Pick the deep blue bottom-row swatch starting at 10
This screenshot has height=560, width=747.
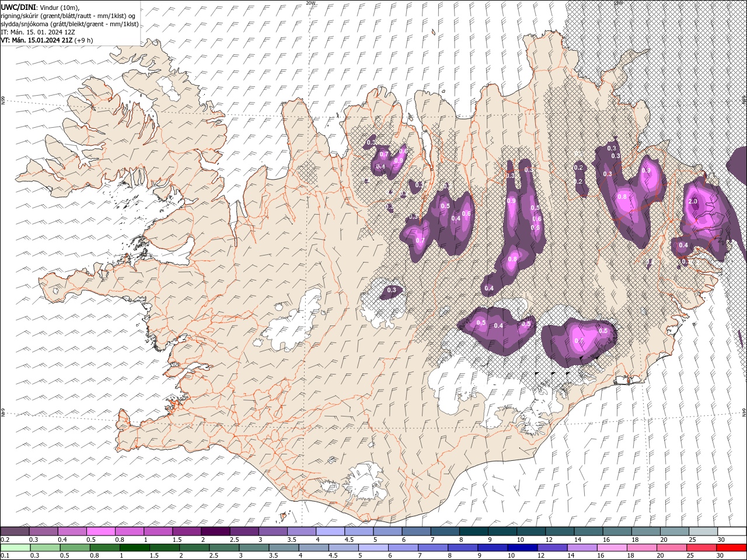click(x=522, y=548)
